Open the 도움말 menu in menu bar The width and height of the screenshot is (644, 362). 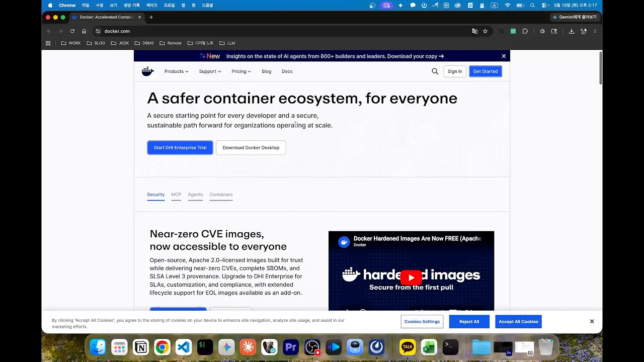click(207, 5)
